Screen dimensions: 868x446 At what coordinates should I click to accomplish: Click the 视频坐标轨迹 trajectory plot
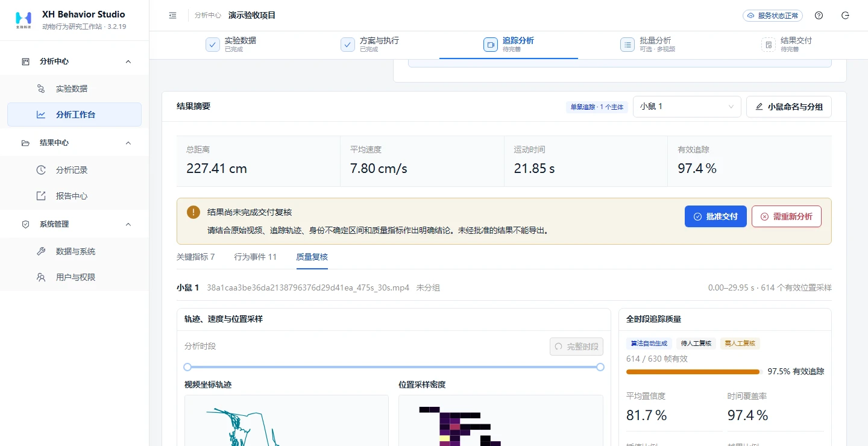point(286,421)
